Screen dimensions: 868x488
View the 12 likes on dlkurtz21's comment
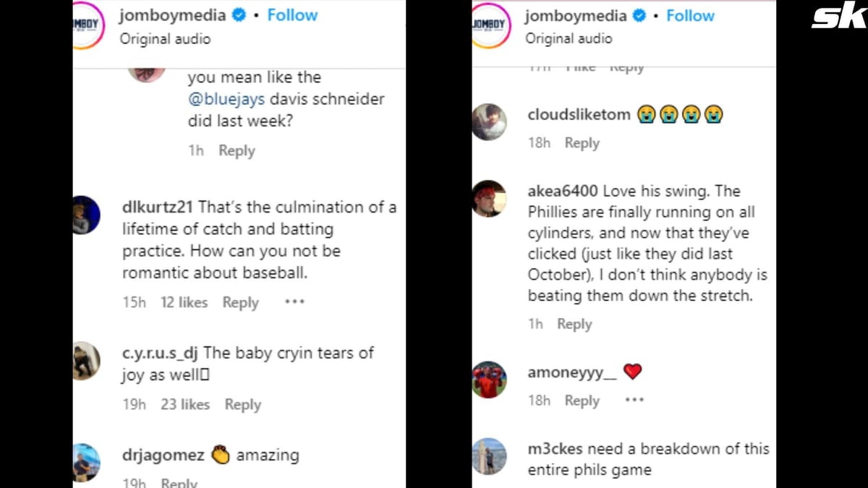(184, 302)
